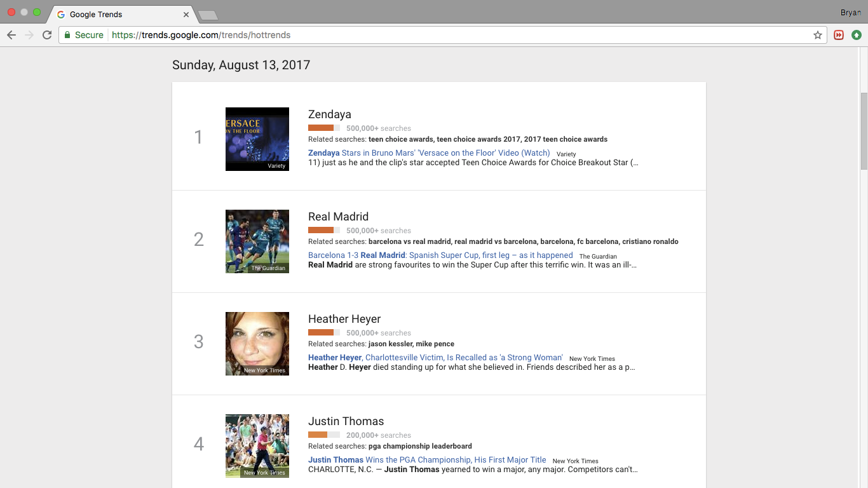Search related term 'cristiano ronaldo'
The width and height of the screenshot is (868, 488).
[651, 241]
